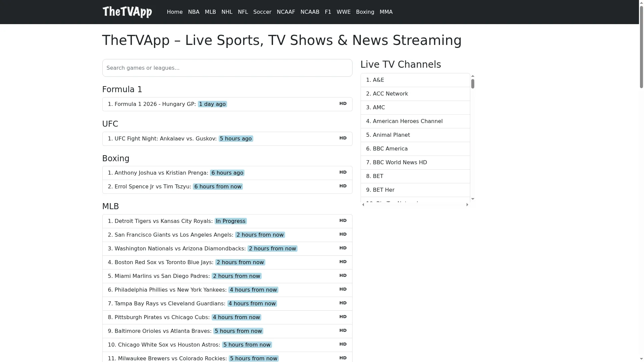This screenshot has width=644, height=362.
Task: Open Milwaukee Brewers vs Colorado Rockies
Action: [x=227, y=357]
